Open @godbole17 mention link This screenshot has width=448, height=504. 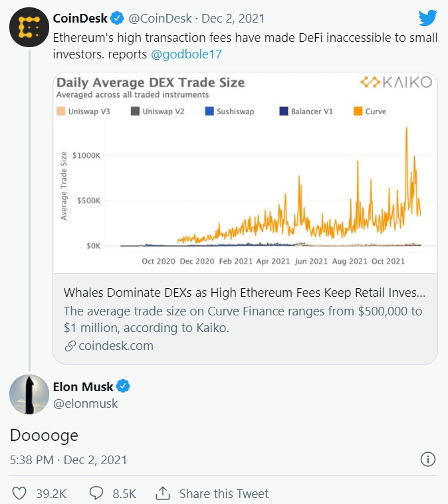coord(186,54)
